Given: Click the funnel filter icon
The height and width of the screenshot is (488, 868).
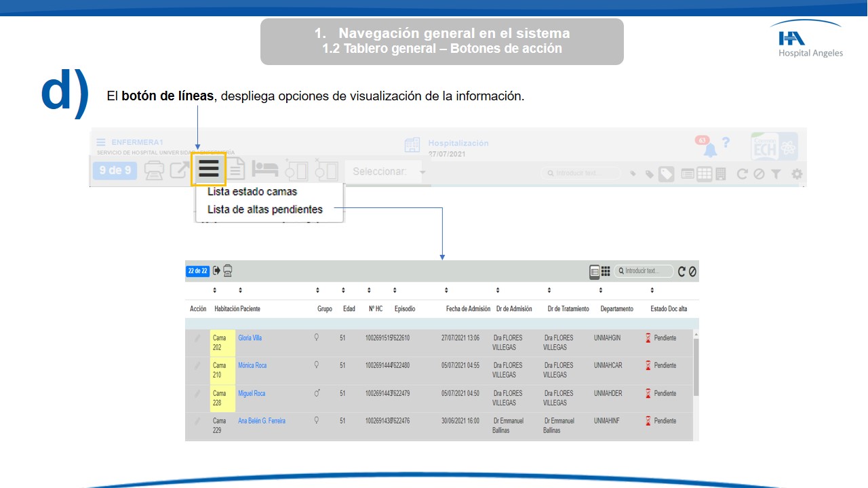Looking at the screenshot, I should click(776, 174).
